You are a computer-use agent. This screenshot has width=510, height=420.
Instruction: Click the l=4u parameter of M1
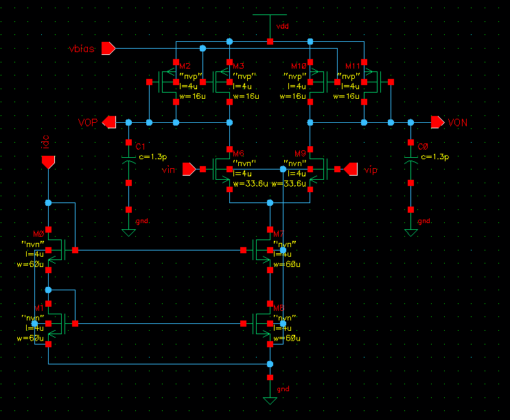coord(34,328)
